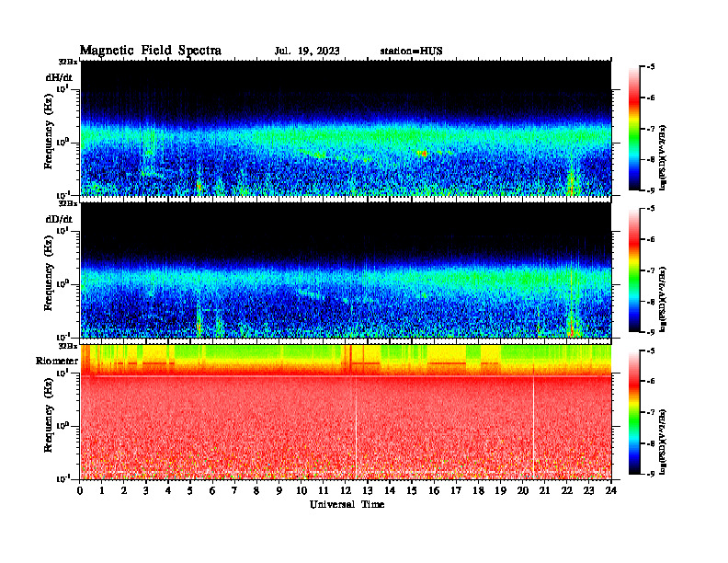
Task: Click the "dD/dt" panel label
Action: [59, 219]
